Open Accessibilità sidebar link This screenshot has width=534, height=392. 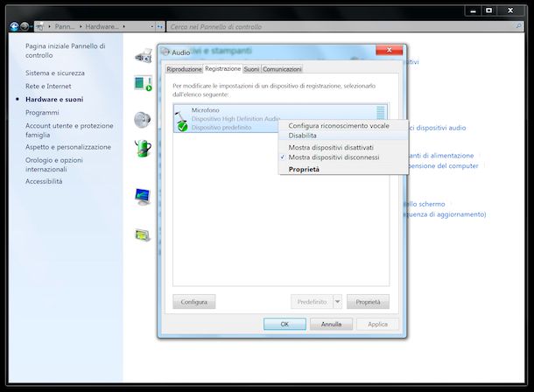pos(44,181)
